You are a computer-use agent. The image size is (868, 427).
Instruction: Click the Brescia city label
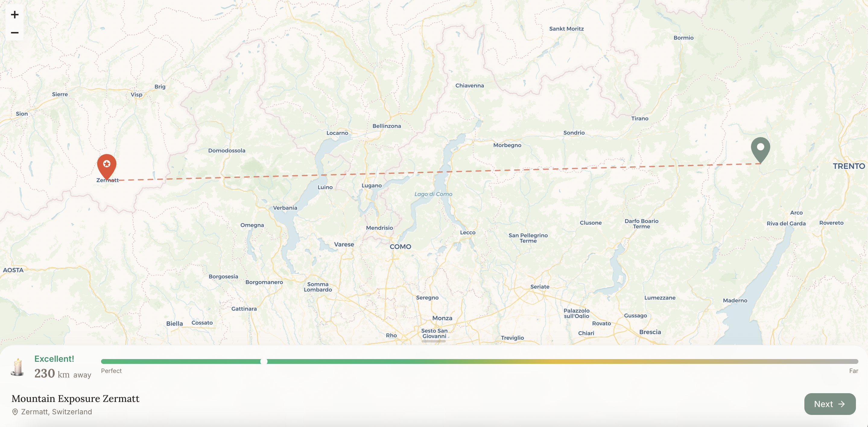point(650,332)
